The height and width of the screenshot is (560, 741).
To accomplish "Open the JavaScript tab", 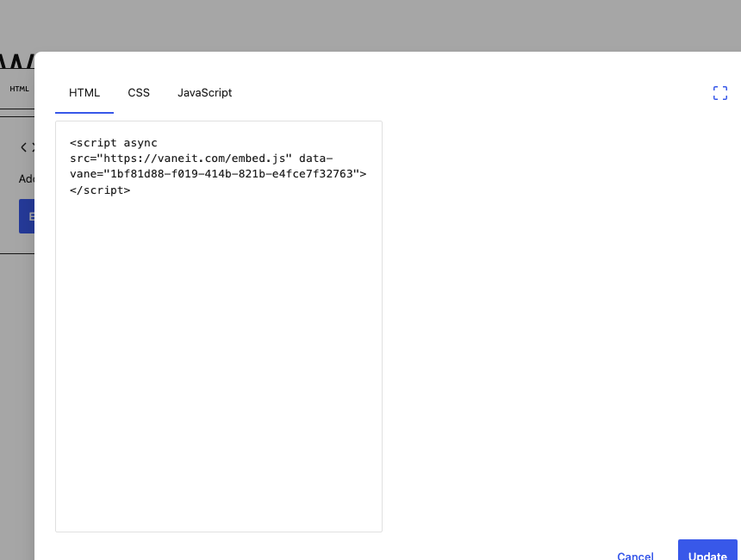I will [x=204, y=93].
